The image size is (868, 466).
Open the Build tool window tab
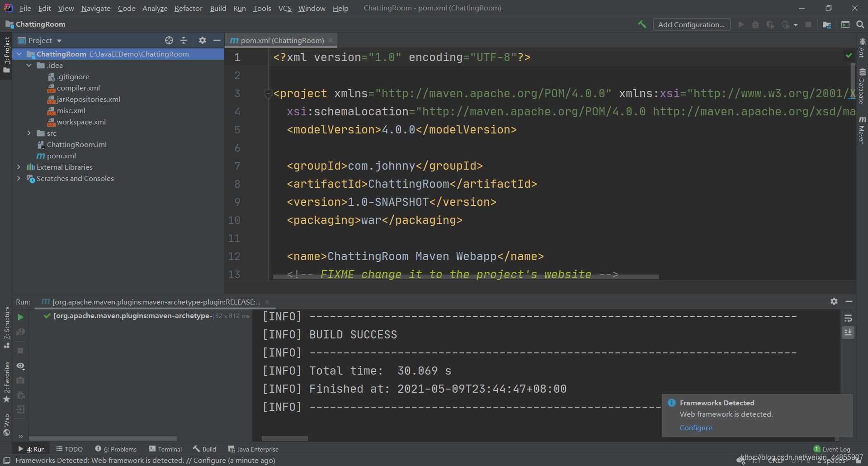coord(204,449)
